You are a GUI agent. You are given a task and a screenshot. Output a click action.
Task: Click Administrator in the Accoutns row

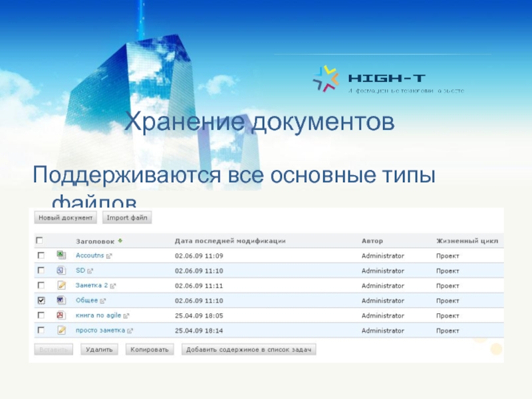[383, 256]
